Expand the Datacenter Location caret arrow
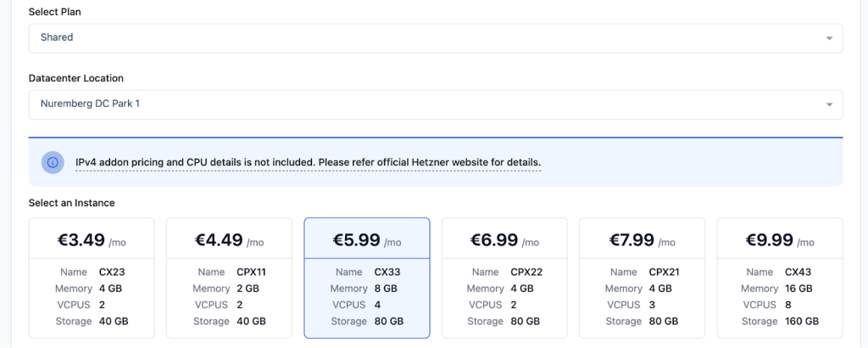 828,105
